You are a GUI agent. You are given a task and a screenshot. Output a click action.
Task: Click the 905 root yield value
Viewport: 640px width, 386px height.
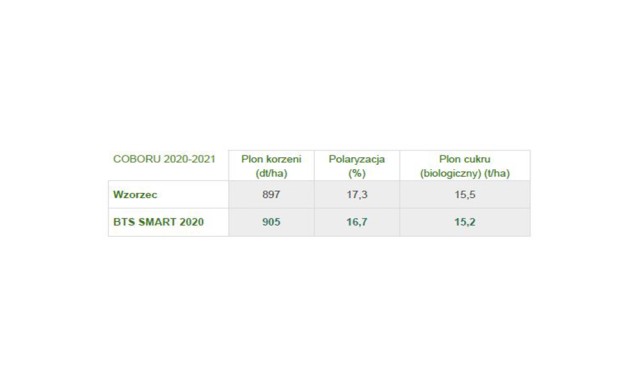(271, 222)
